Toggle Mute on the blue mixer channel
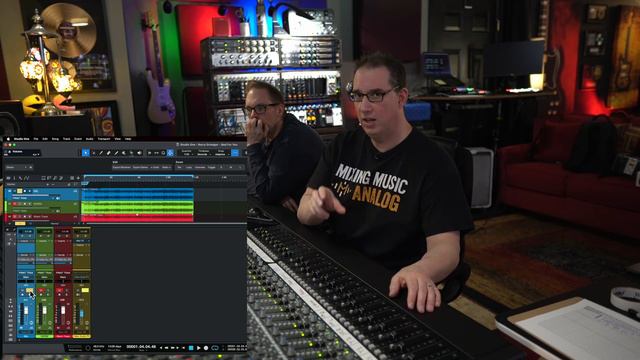 (22, 290)
